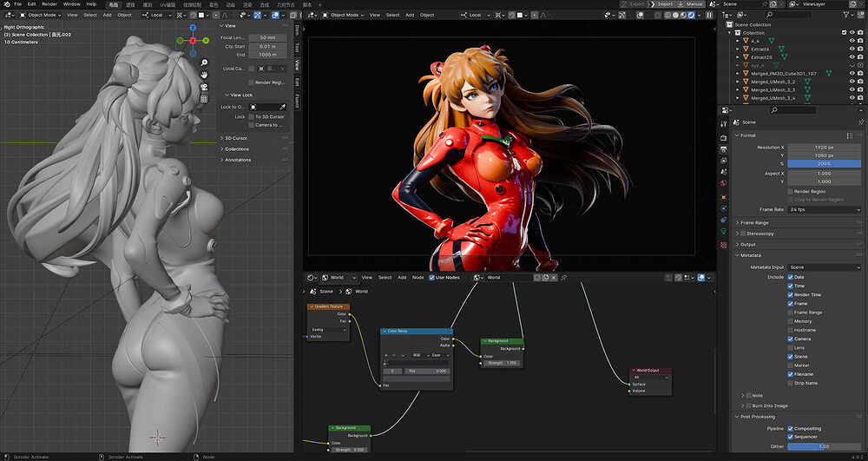The width and height of the screenshot is (868, 461).
Task: Click the pin icon in node editor header
Action: point(563,277)
